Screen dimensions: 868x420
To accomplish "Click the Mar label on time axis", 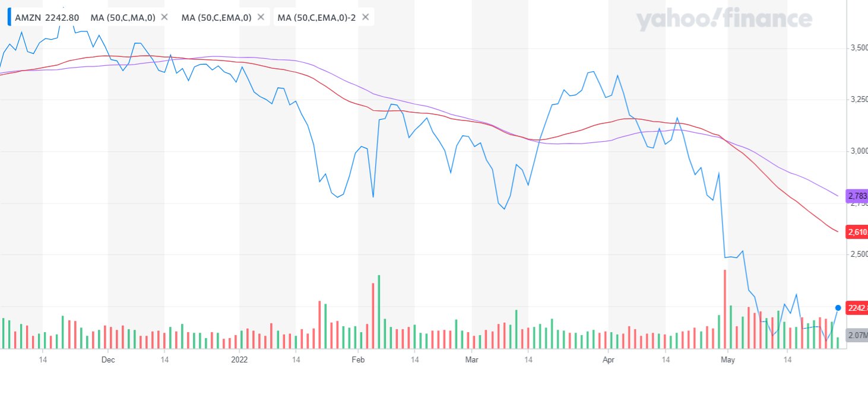I will (x=471, y=359).
